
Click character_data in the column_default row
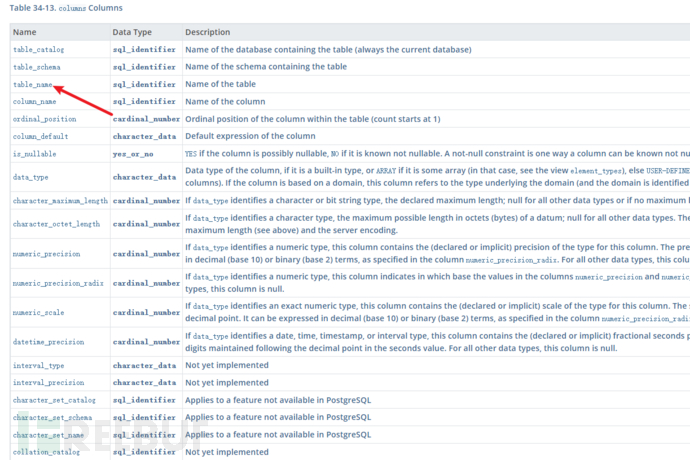coord(144,136)
